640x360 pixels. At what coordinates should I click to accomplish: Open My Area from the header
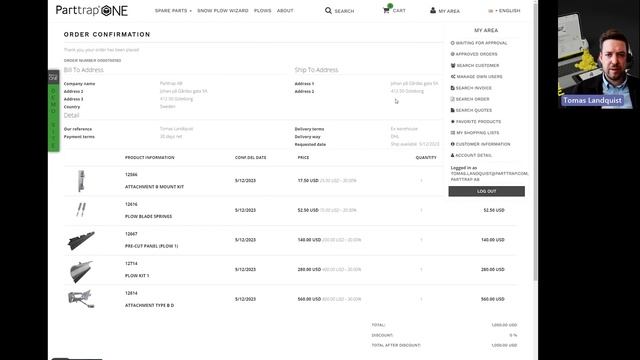coord(449,11)
